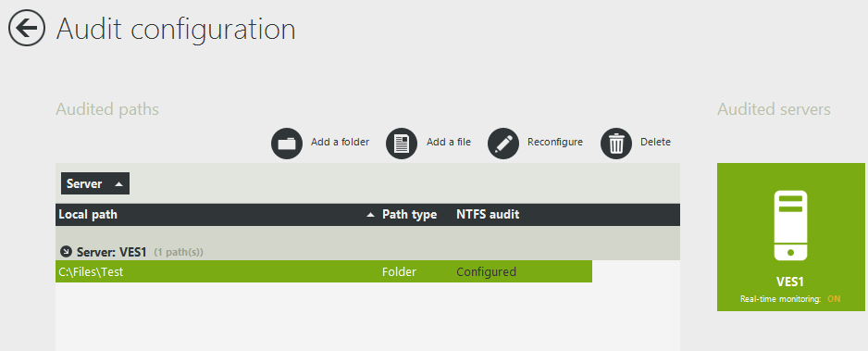Toggle sort arrow on Server grouping chip
868x351 pixels.
118,184
